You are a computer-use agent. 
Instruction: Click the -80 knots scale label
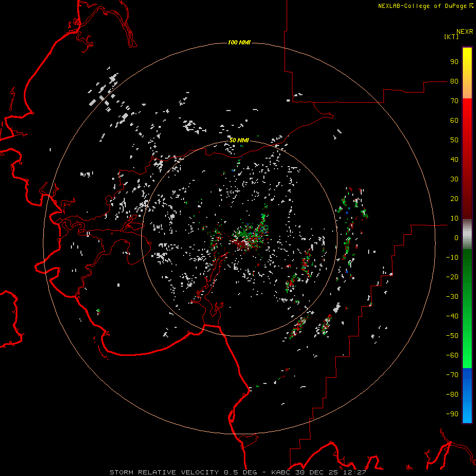[x=452, y=395]
